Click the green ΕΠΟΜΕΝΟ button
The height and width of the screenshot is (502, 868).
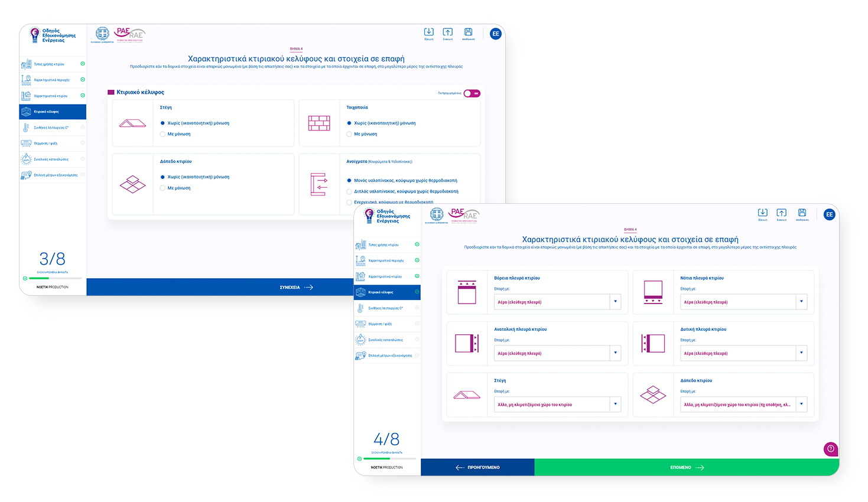687,467
